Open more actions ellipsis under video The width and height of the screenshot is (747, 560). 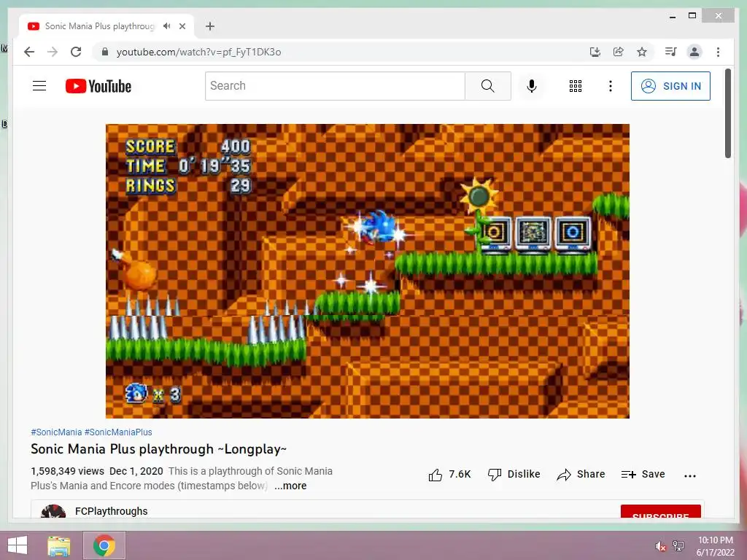coord(689,475)
